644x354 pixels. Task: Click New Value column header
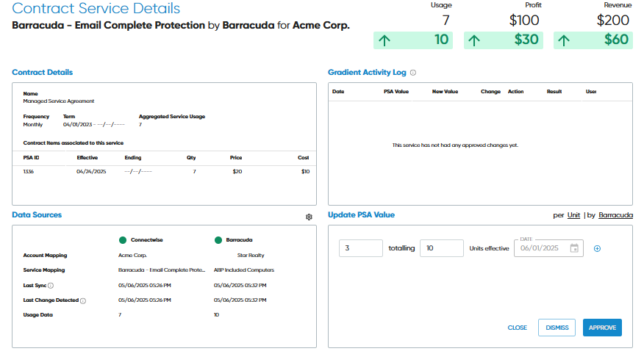445,92
